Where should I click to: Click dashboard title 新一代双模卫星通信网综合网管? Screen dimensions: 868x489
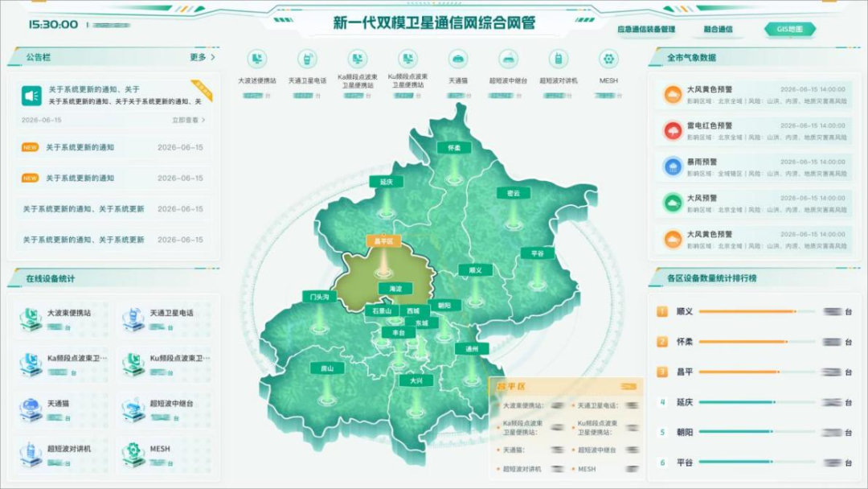(434, 23)
